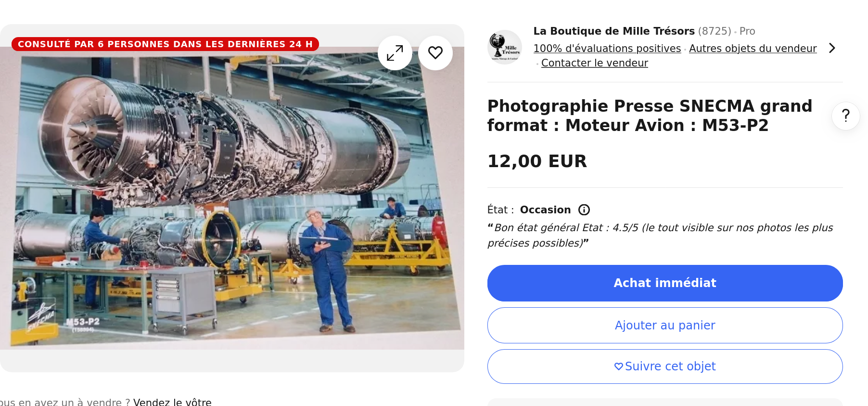The height and width of the screenshot is (406, 868).
Task: Open La Boutique de Mille Trésors logo
Action: click(x=505, y=47)
